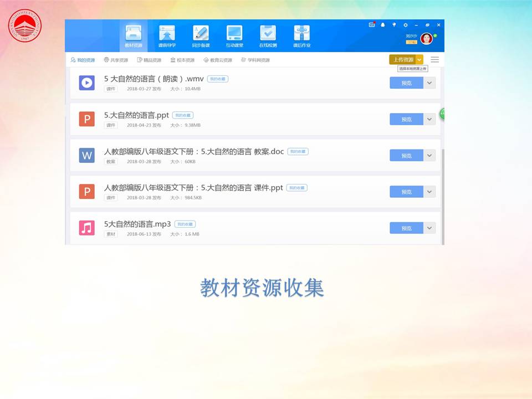Expand options arrow for 教案.doc file
The width and height of the screenshot is (532, 399).
pyautogui.click(x=430, y=156)
